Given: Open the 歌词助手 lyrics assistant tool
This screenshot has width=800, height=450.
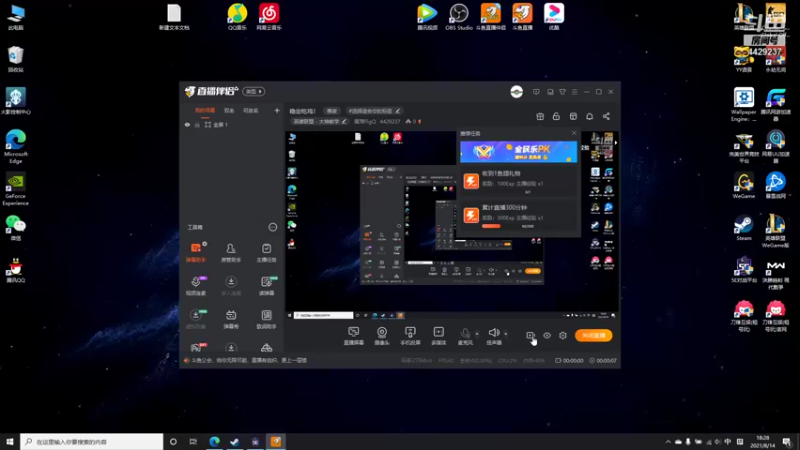Looking at the screenshot, I should 266,319.
